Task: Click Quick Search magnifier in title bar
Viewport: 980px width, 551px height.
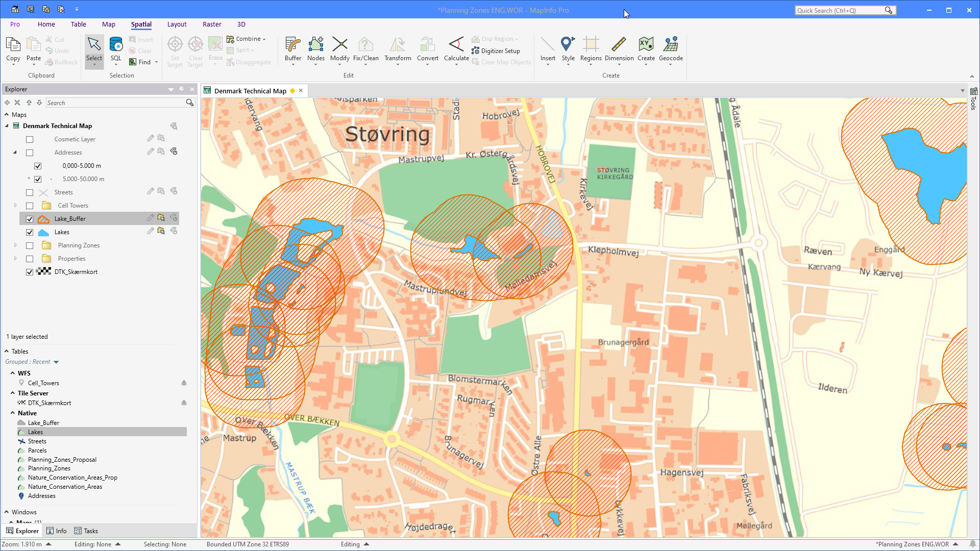Action: tap(889, 10)
